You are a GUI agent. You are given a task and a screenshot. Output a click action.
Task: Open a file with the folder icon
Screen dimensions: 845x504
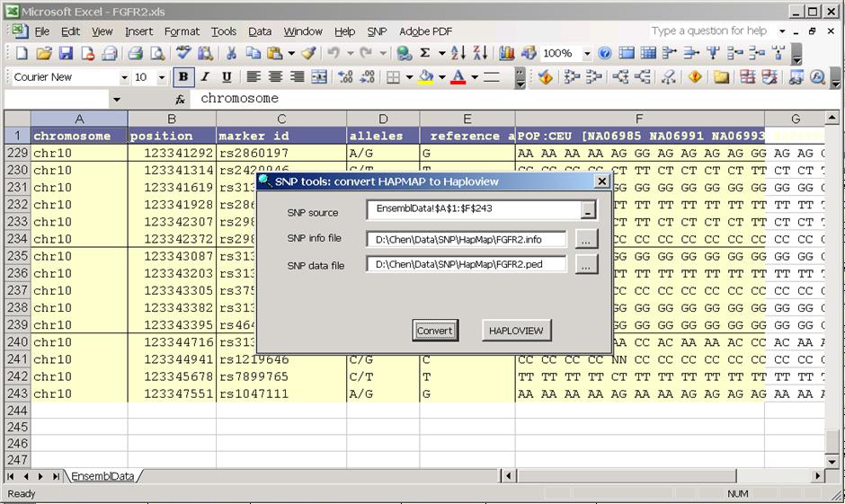point(44,53)
